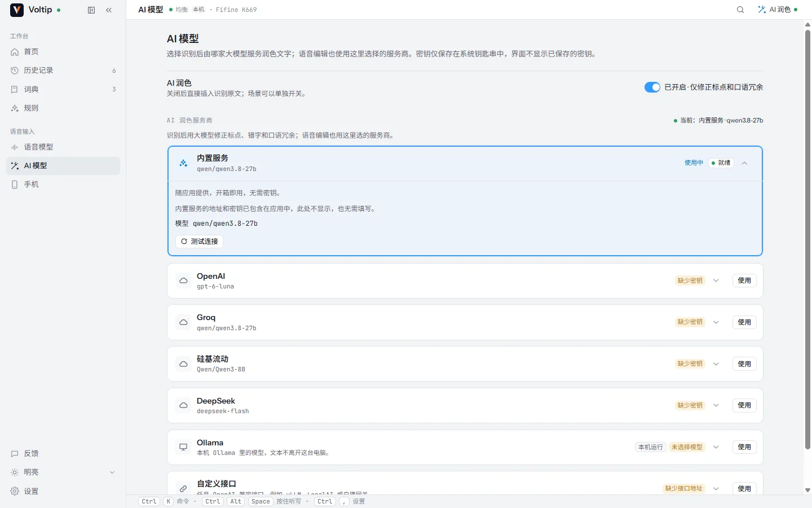Open 明亮 theme dropdown
The height and width of the screenshot is (508, 812).
coord(63,472)
